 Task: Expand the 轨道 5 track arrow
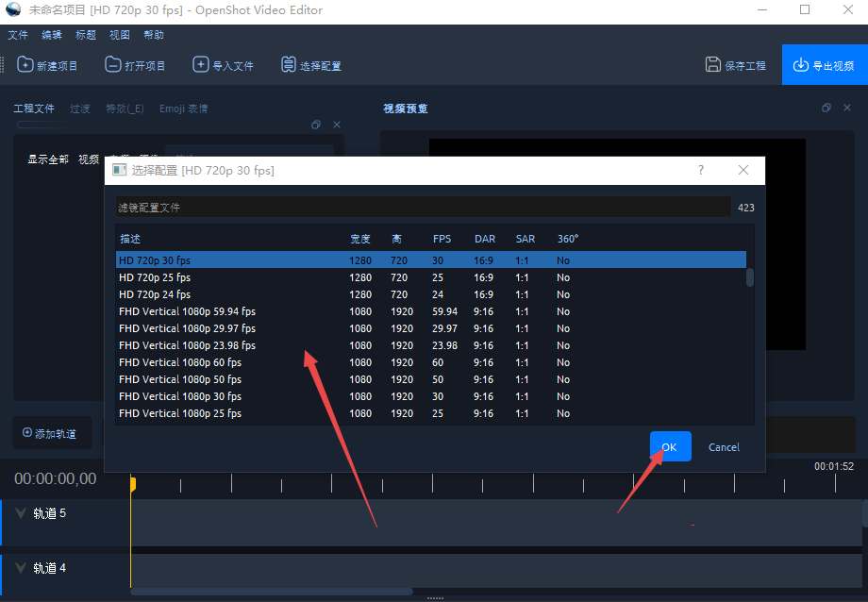pos(20,514)
